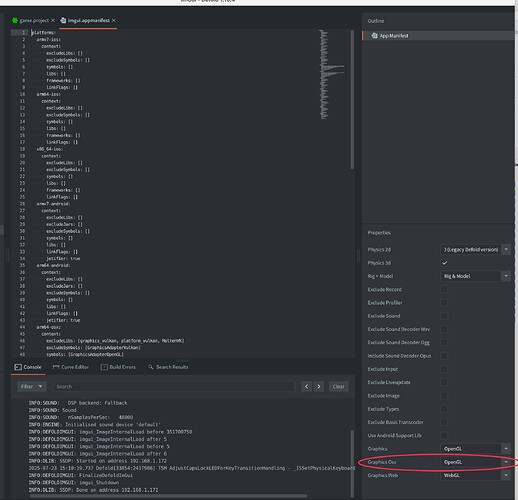The image size is (518, 500).
Task: Clear the console output
Action: click(338, 386)
